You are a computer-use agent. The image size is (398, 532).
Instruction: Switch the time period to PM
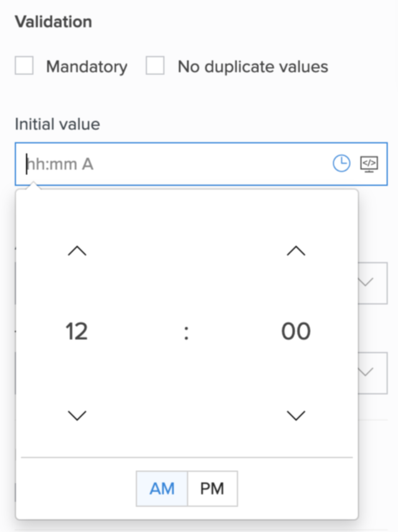pyautogui.click(x=212, y=488)
